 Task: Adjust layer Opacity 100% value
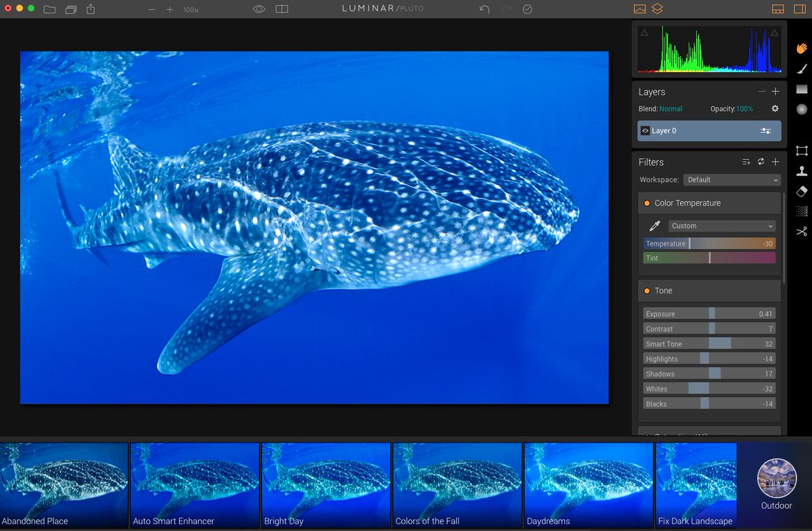tap(744, 109)
